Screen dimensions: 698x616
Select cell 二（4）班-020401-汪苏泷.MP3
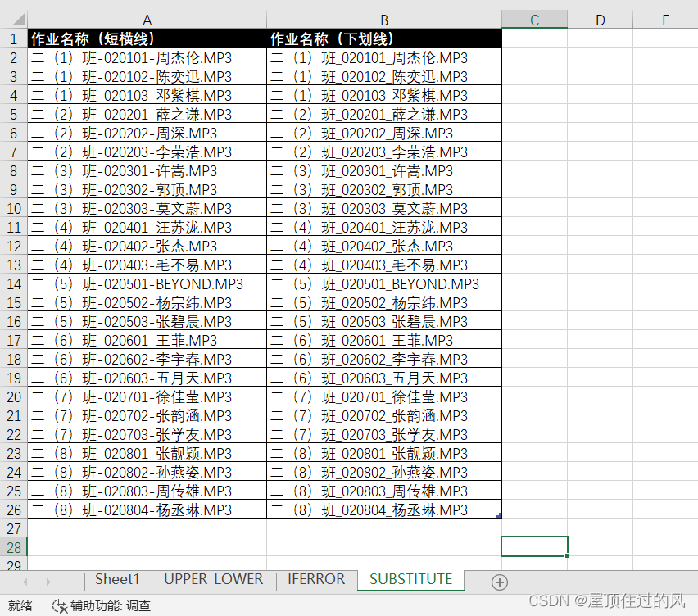point(147,228)
